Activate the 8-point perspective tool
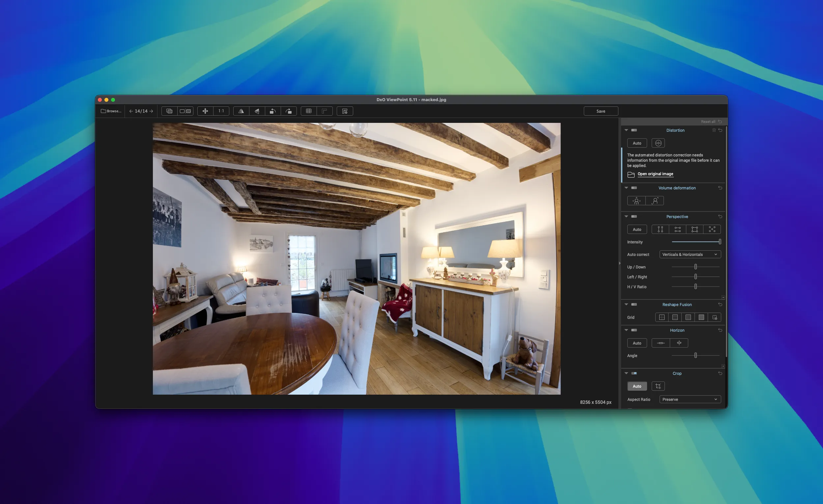The width and height of the screenshot is (823, 504). (x=712, y=230)
